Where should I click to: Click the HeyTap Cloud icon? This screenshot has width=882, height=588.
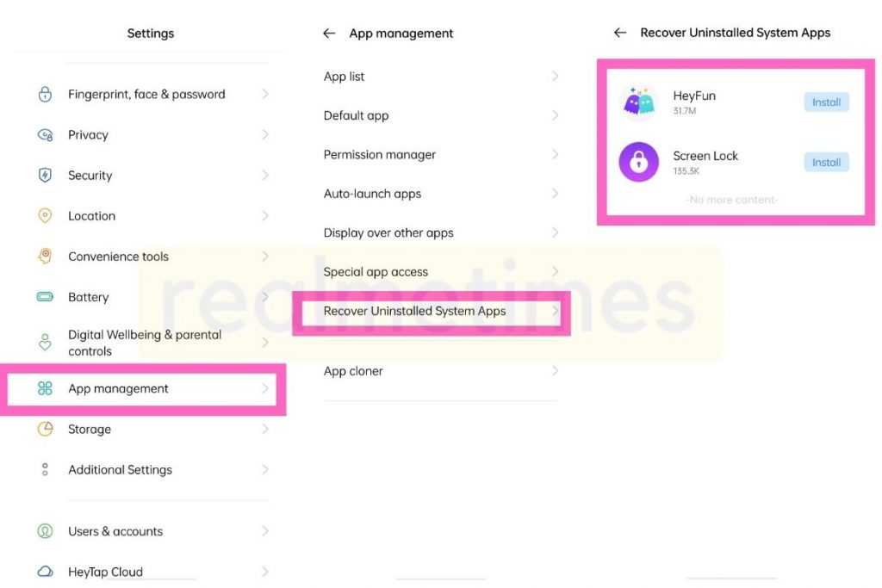[x=45, y=570]
